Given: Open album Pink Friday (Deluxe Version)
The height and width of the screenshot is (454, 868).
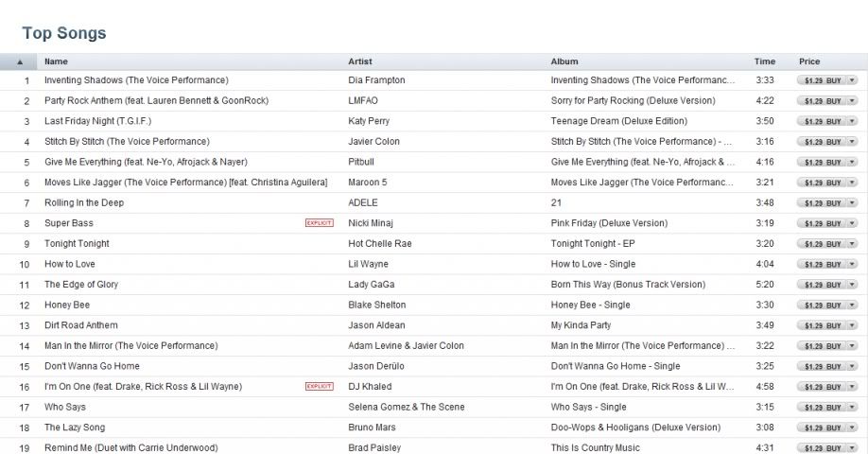Looking at the screenshot, I should tap(609, 223).
